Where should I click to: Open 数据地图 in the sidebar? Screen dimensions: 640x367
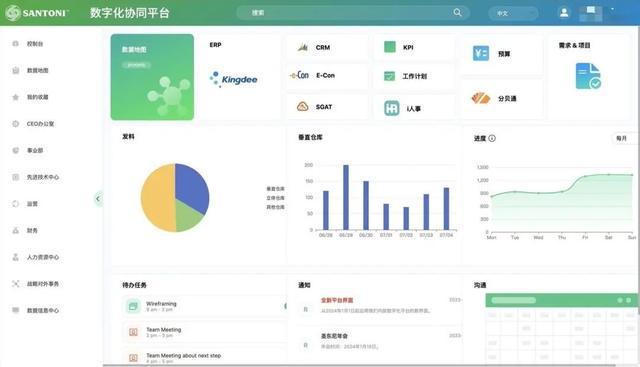click(x=37, y=70)
